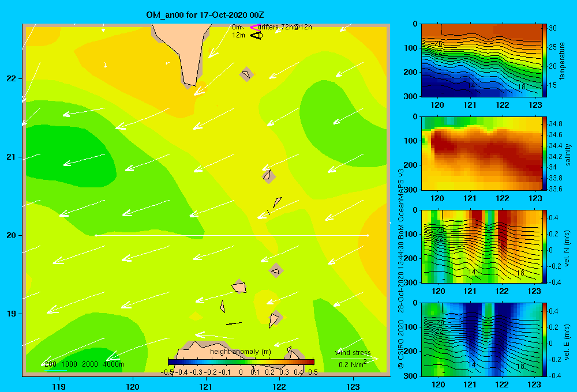
Task: Click longitude label 119 on main map
Action: click(59, 386)
